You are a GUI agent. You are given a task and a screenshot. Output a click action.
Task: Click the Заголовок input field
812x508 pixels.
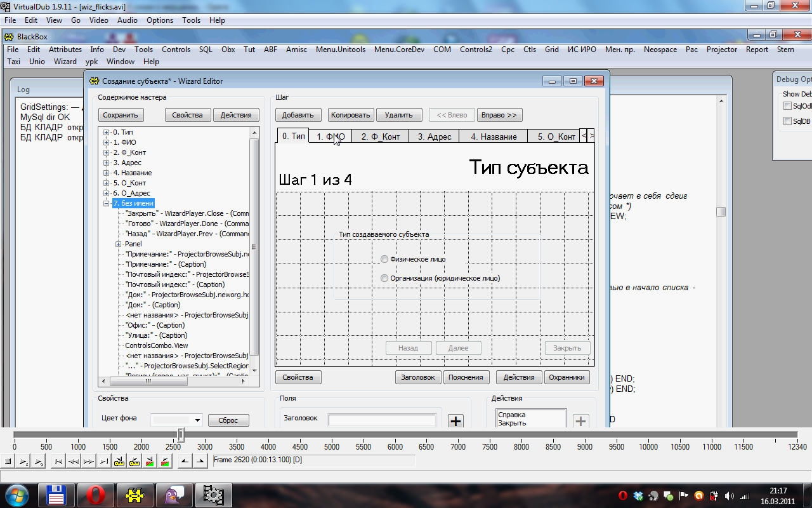click(382, 420)
